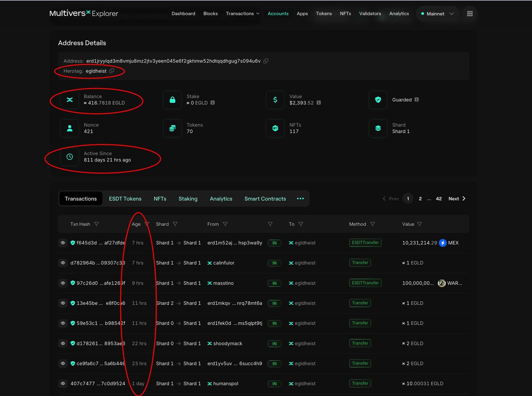This screenshot has width=532, height=396.
Task: Open the From column filter
Action: [225, 224]
